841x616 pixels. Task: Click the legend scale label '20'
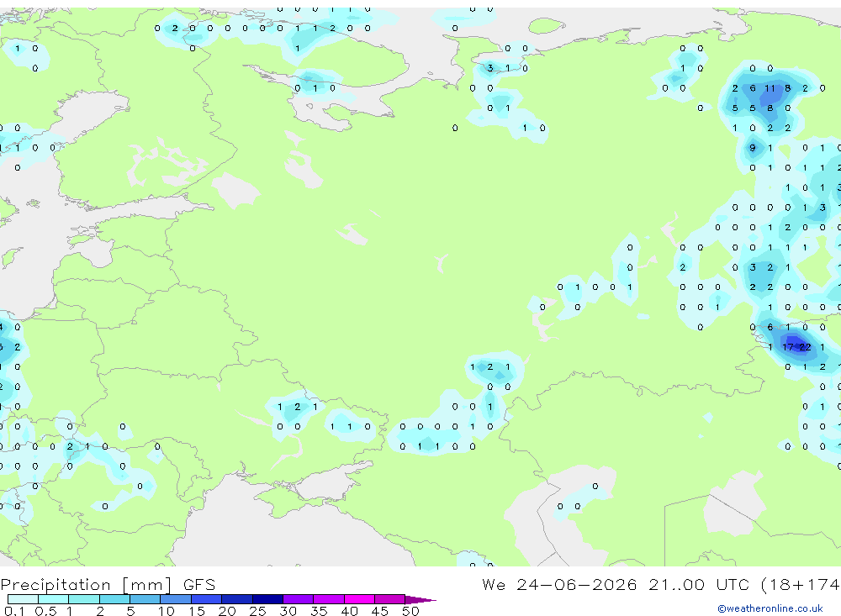click(x=227, y=611)
